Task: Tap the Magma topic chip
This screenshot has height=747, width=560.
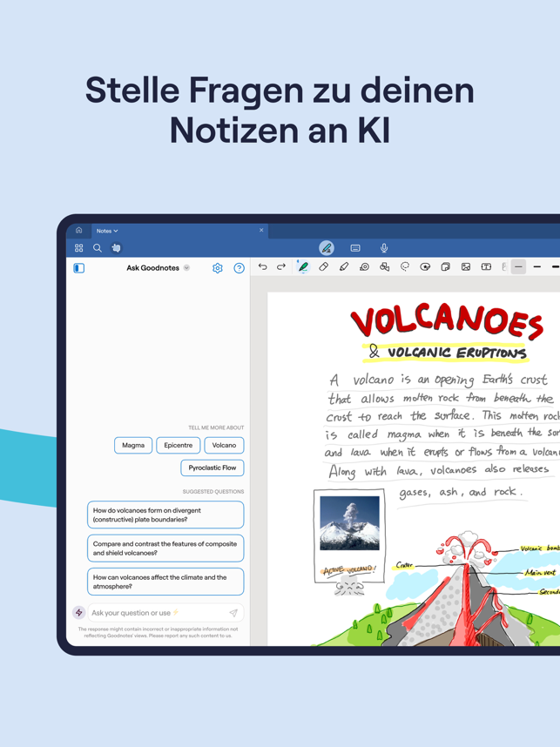Action: point(133,446)
